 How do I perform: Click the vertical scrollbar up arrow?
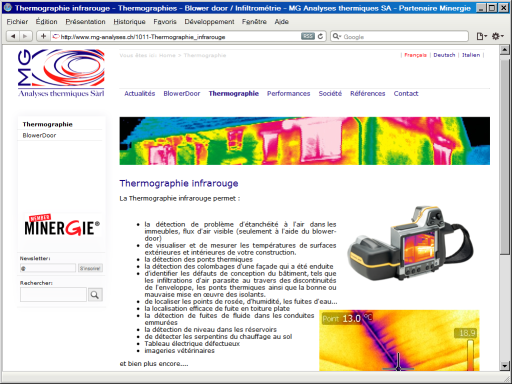tap(505, 50)
